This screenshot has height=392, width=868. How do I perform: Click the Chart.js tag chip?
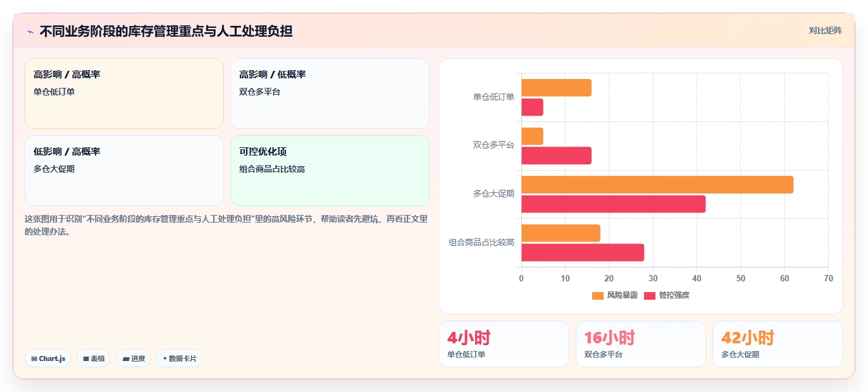pos(48,358)
